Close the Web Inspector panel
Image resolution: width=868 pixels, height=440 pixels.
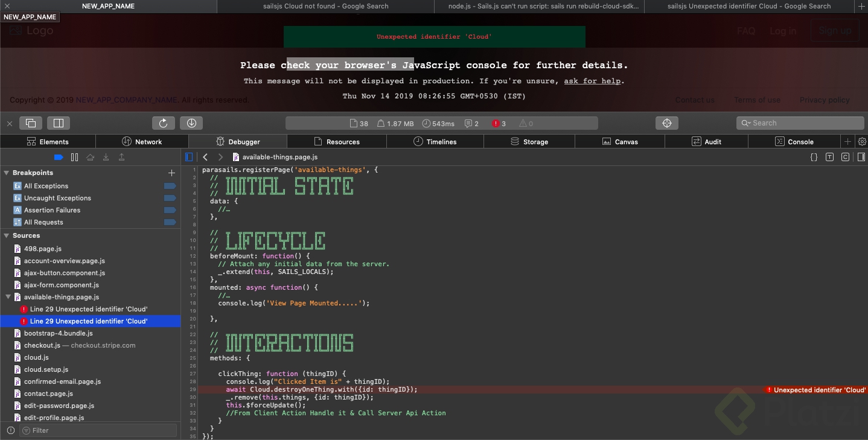tap(10, 124)
